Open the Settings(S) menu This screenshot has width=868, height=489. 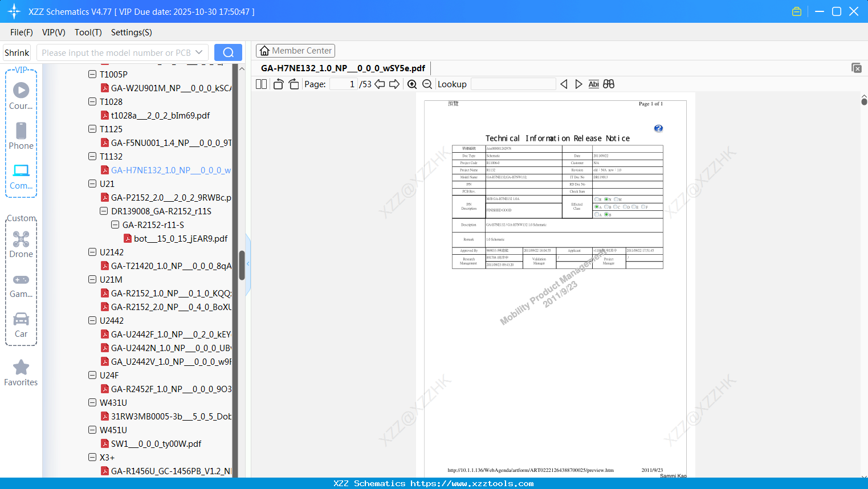pos(132,32)
